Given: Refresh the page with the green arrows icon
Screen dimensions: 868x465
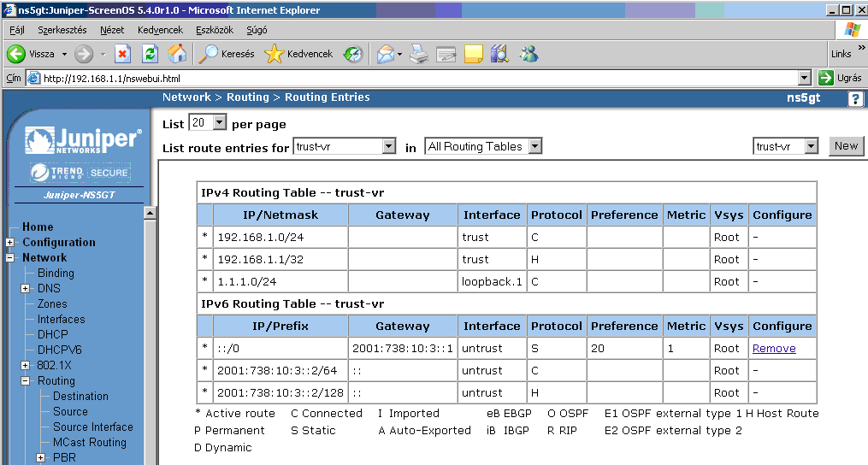Looking at the screenshot, I should tap(150, 54).
